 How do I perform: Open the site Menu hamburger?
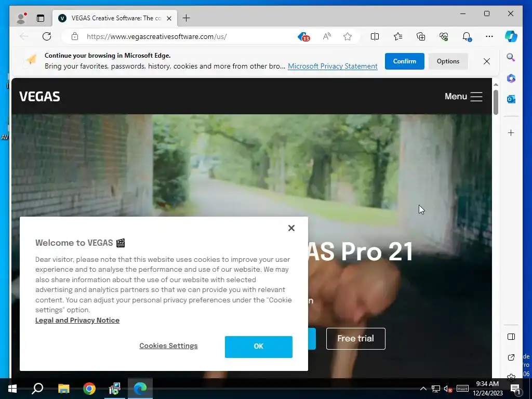[463, 96]
